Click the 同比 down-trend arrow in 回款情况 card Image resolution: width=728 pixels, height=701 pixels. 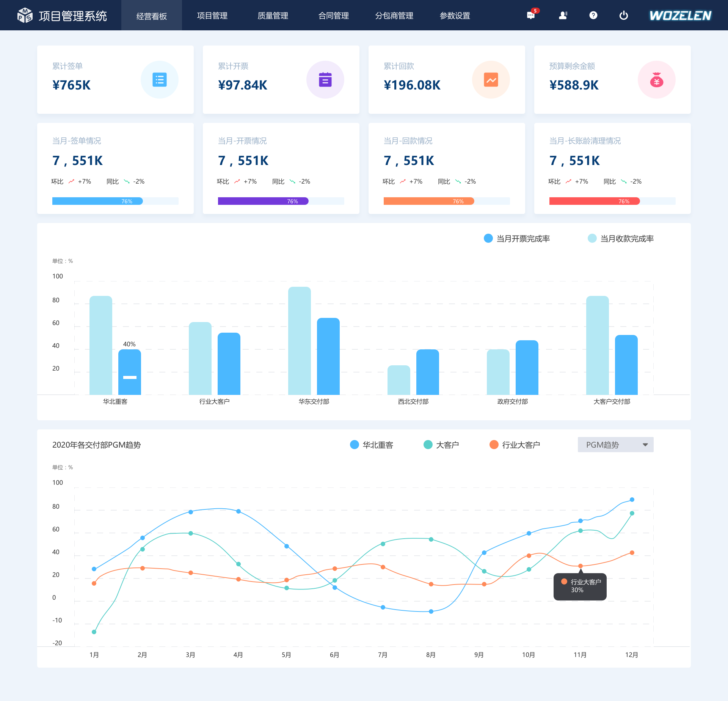[458, 181]
